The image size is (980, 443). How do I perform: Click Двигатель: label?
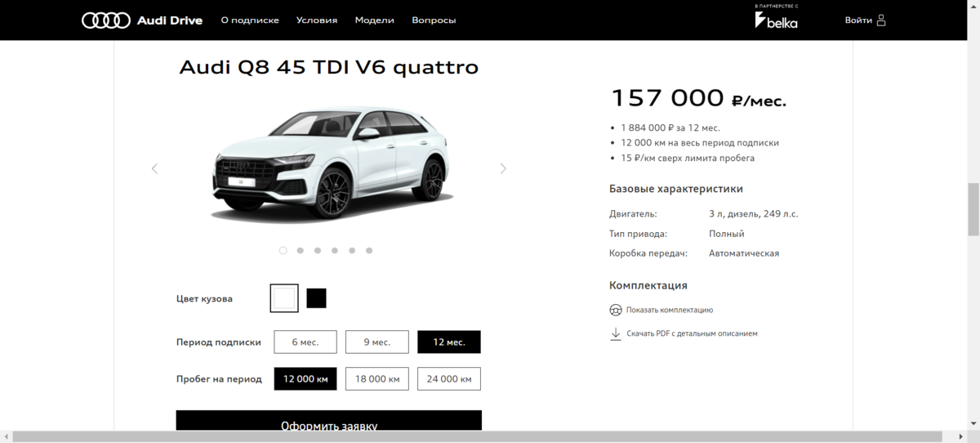633,214
